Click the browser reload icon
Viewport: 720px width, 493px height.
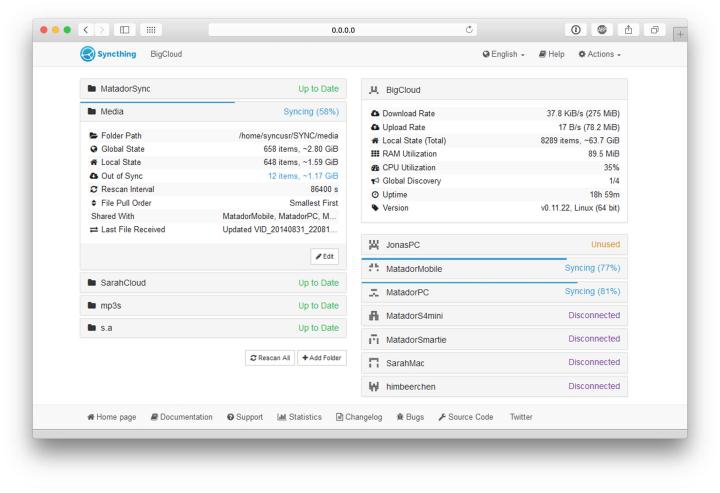pos(469,30)
